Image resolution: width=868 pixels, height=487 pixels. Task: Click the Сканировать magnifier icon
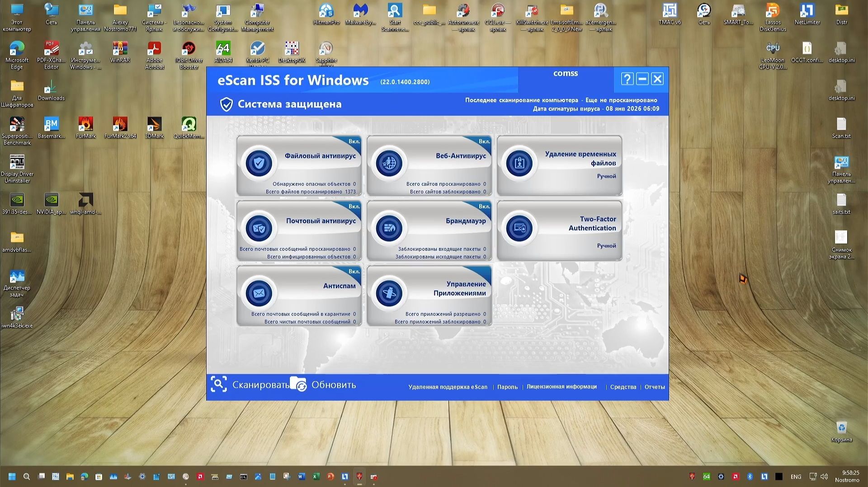coord(219,384)
